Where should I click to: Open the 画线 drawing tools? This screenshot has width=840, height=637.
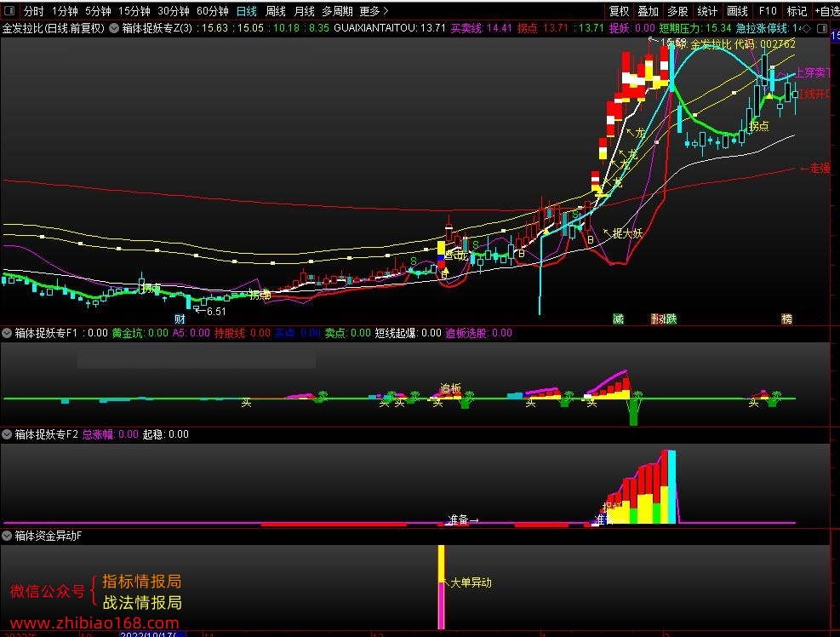click(737, 11)
